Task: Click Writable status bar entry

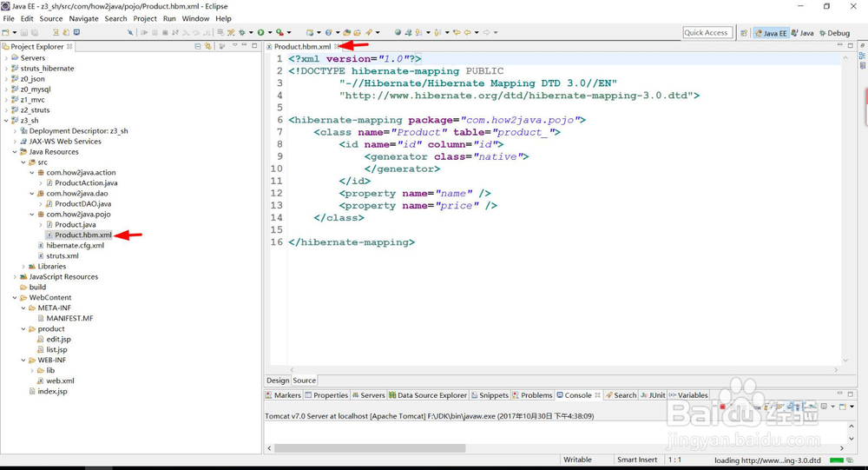Action: [x=577, y=460]
